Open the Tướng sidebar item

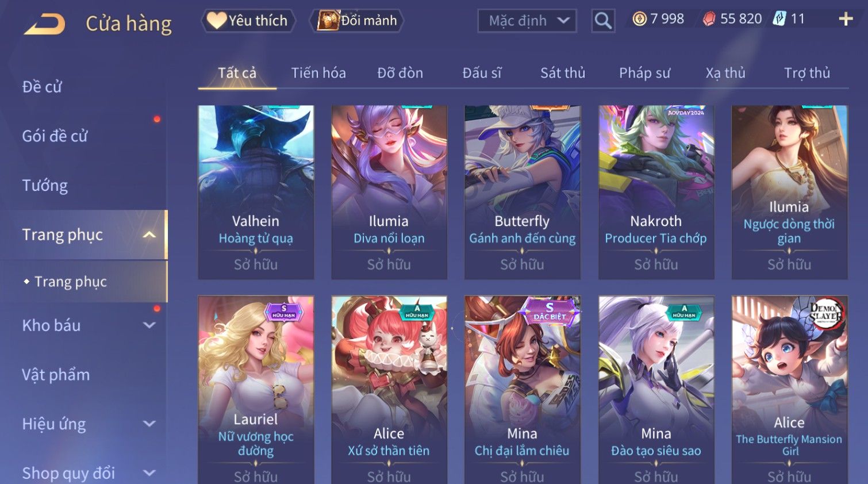point(45,186)
